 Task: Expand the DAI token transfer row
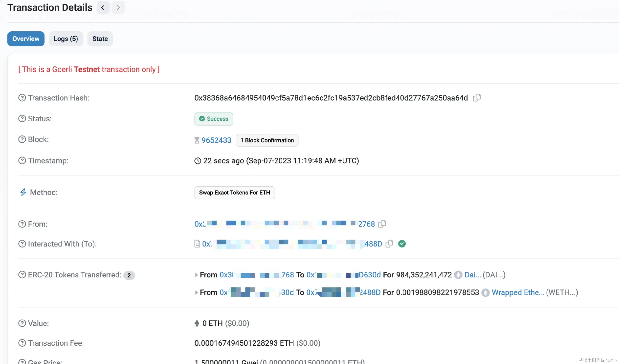[x=196, y=275]
